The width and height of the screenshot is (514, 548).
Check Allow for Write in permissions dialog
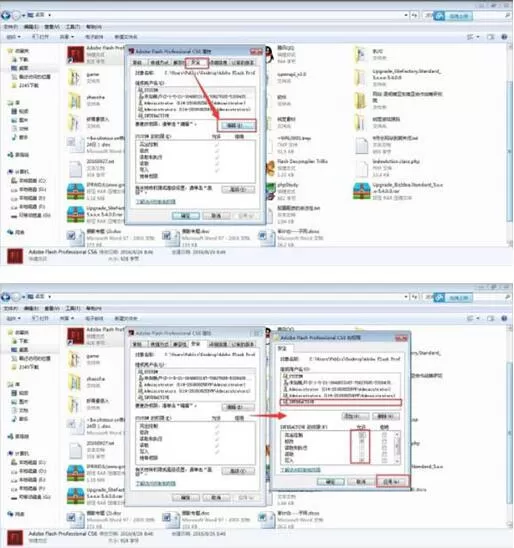point(362,460)
